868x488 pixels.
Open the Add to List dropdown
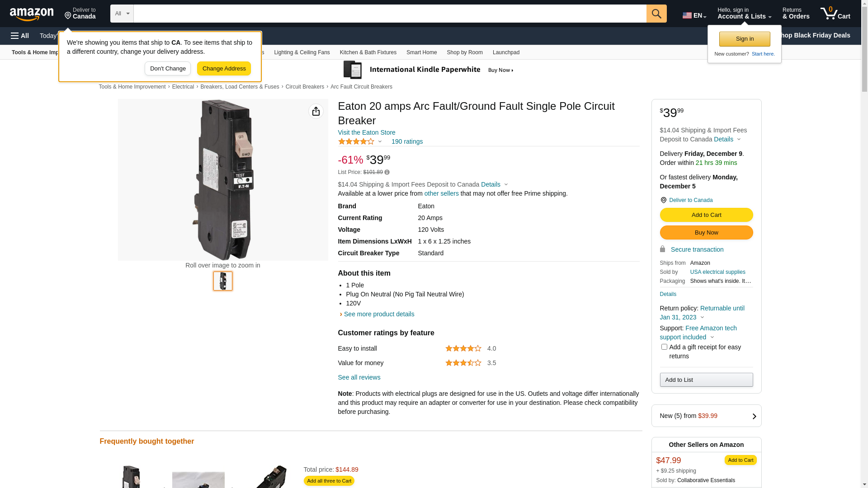[706, 380]
